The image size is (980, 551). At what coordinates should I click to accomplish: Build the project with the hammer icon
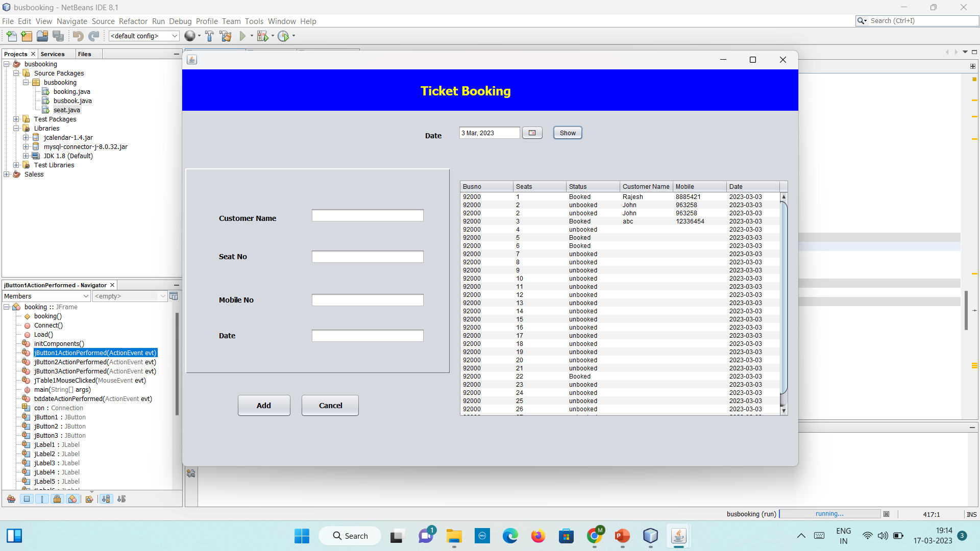tap(210, 36)
